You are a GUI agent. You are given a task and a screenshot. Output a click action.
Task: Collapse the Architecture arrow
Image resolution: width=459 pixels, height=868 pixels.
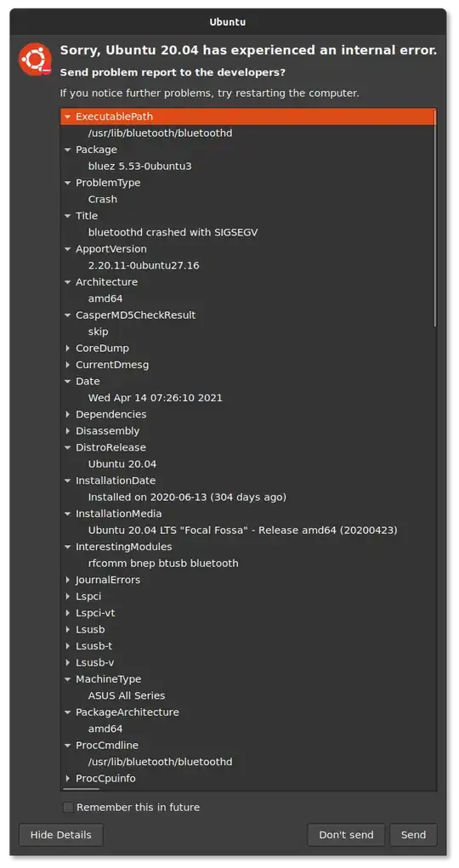pyautogui.click(x=67, y=281)
